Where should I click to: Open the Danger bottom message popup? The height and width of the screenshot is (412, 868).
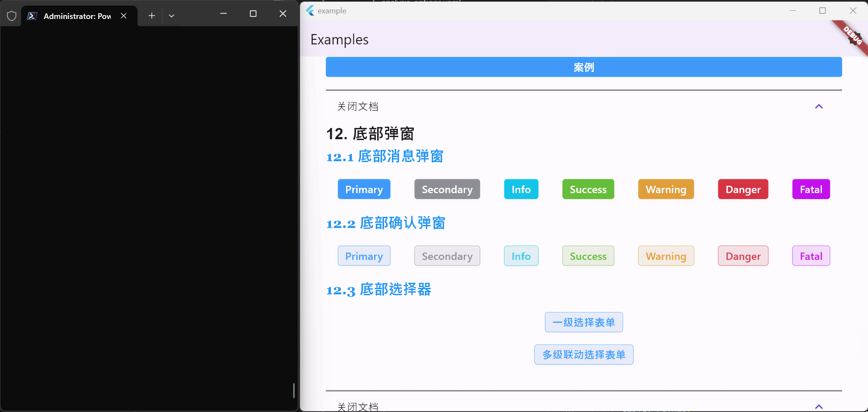[743, 189]
